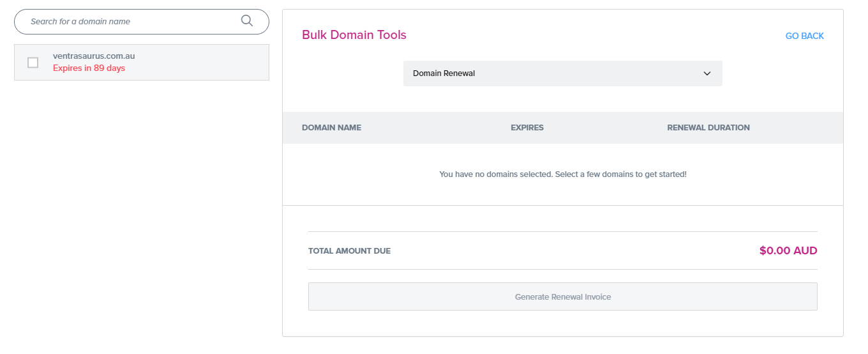Image resolution: width=868 pixels, height=354 pixels.
Task: Click the 'Domain Renewal' selected option text
Action: [x=444, y=73]
